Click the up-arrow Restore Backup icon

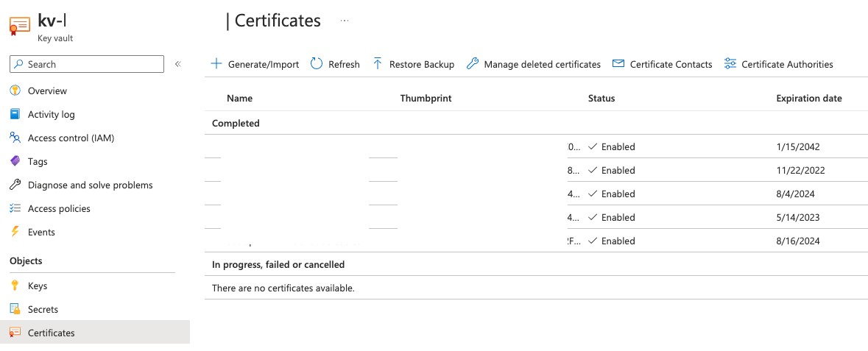point(378,64)
